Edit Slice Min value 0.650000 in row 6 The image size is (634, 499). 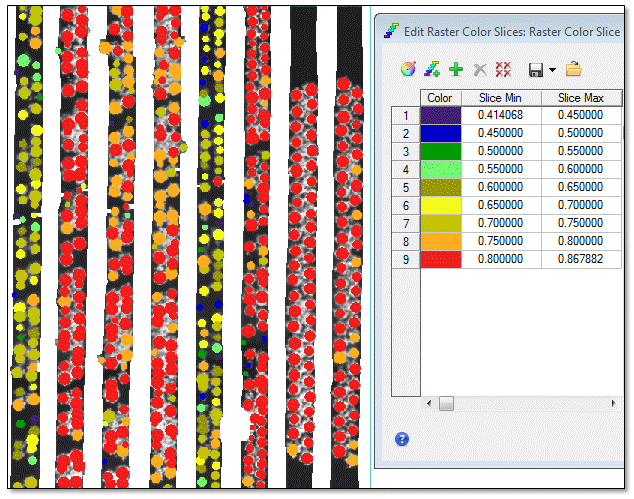coord(501,205)
